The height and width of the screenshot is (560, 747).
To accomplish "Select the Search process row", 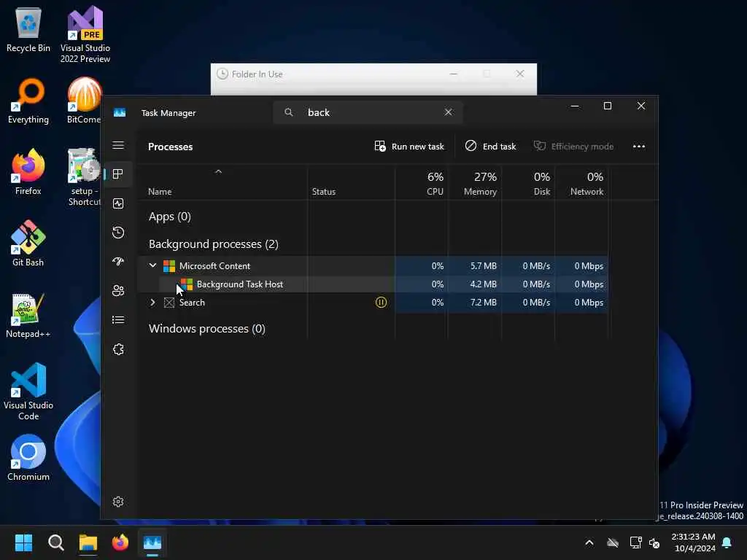I will pyautogui.click(x=373, y=303).
